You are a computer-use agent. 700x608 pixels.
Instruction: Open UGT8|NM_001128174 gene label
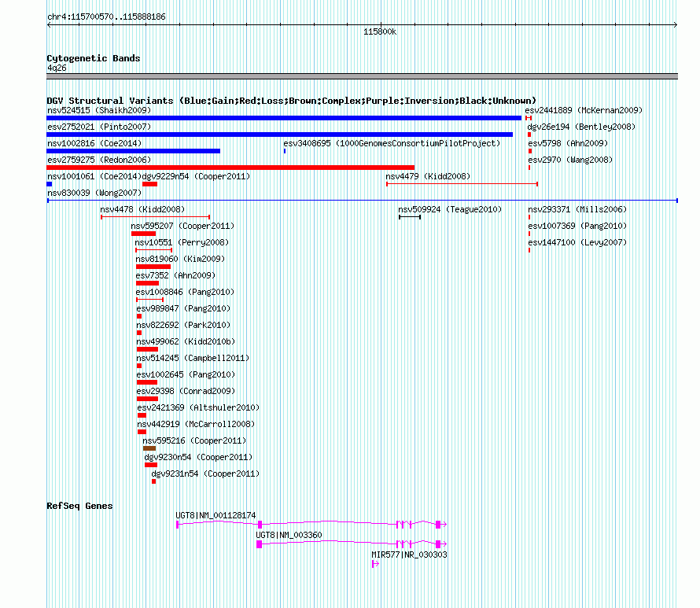click(216, 515)
